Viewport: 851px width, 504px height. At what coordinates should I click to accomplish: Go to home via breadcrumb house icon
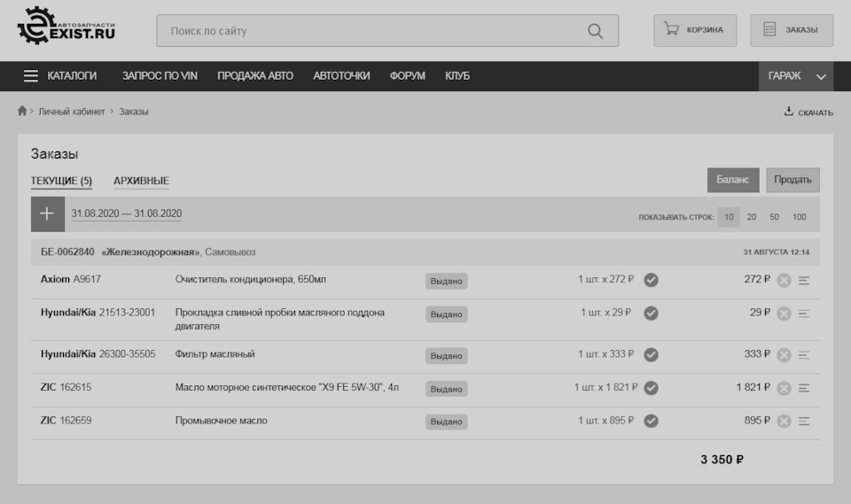(x=21, y=111)
